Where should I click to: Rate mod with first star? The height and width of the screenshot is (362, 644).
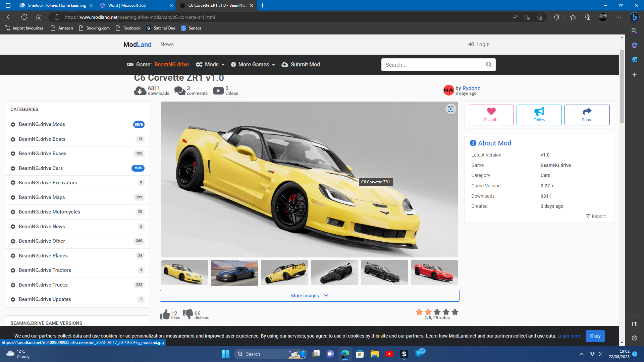coord(419,312)
